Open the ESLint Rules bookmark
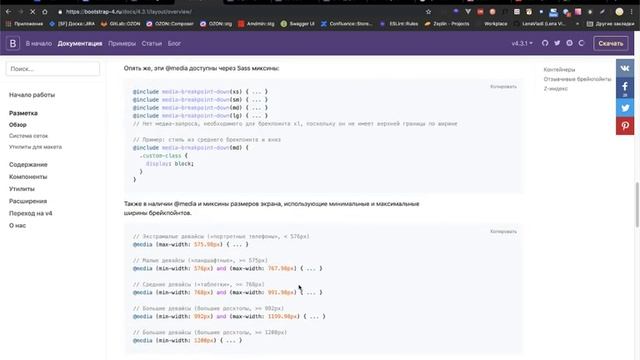The width and height of the screenshot is (640, 360). (399, 24)
